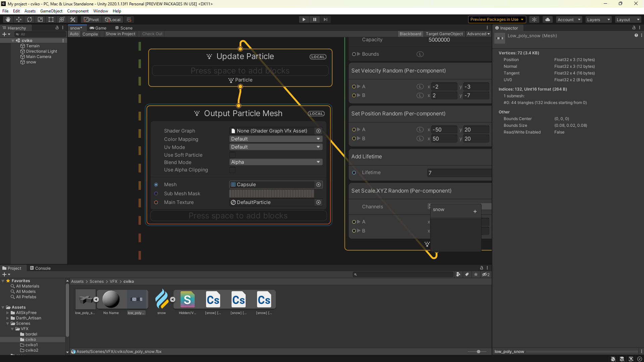Select the Scale tool
Screen dimensions: 644x362
[40, 19]
